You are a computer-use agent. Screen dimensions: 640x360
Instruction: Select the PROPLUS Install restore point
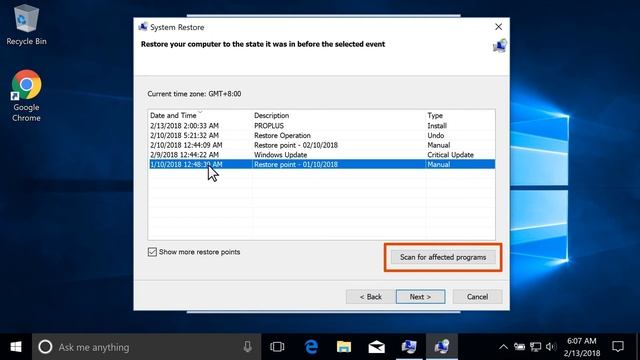click(x=322, y=126)
